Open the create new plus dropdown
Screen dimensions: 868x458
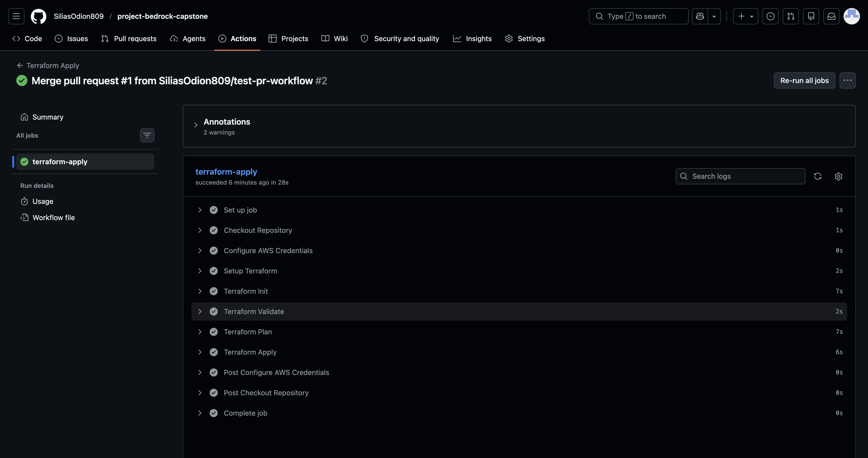[x=745, y=16]
